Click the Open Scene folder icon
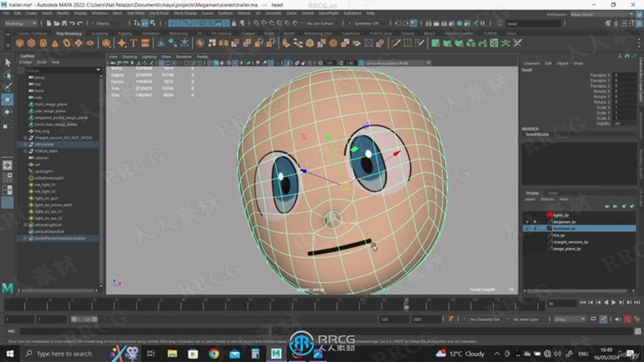 click(x=56, y=23)
